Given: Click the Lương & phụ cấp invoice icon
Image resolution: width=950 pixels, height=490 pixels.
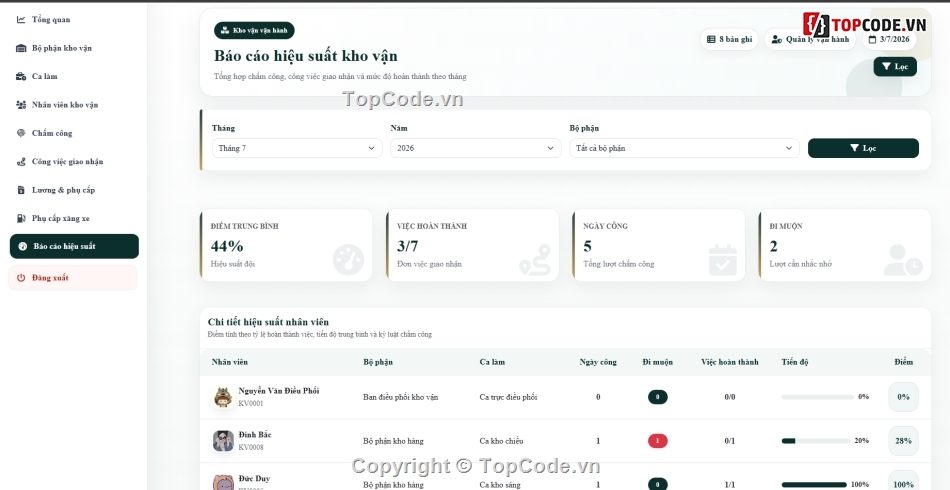Looking at the screenshot, I should click(x=21, y=190).
